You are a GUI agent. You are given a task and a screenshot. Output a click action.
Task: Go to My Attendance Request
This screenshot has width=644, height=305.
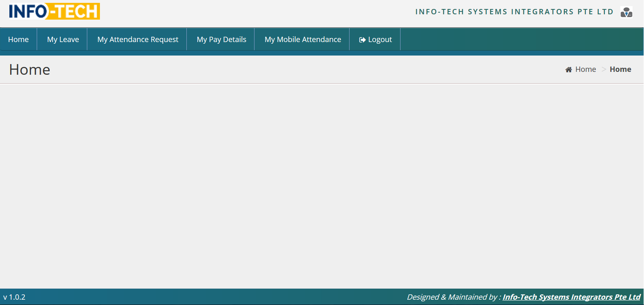(x=137, y=40)
